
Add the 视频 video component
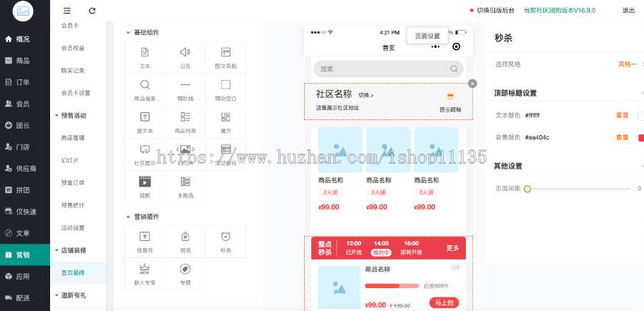click(x=145, y=187)
